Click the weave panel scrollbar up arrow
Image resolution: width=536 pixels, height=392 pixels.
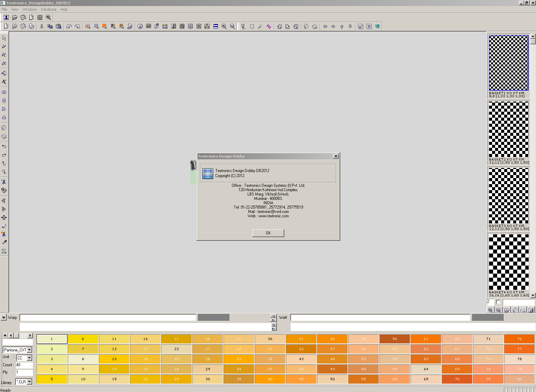click(x=533, y=36)
